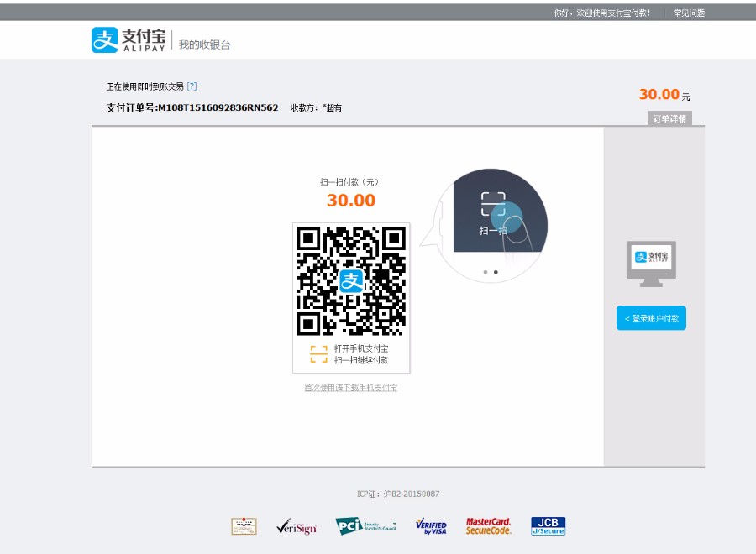Click the MasterCard SecureCode badge

click(488, 526)
